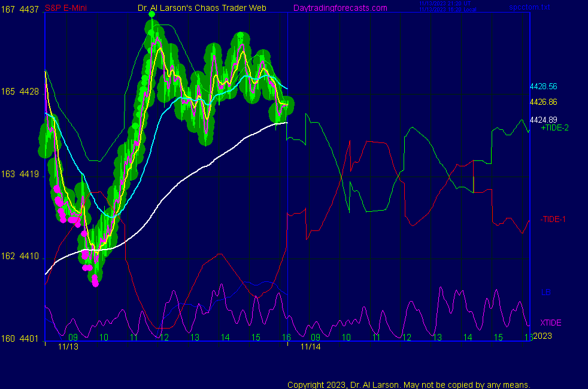Click the "162 4410" price axis label
This screenshot has width=588, height=389.
(20, 256)
